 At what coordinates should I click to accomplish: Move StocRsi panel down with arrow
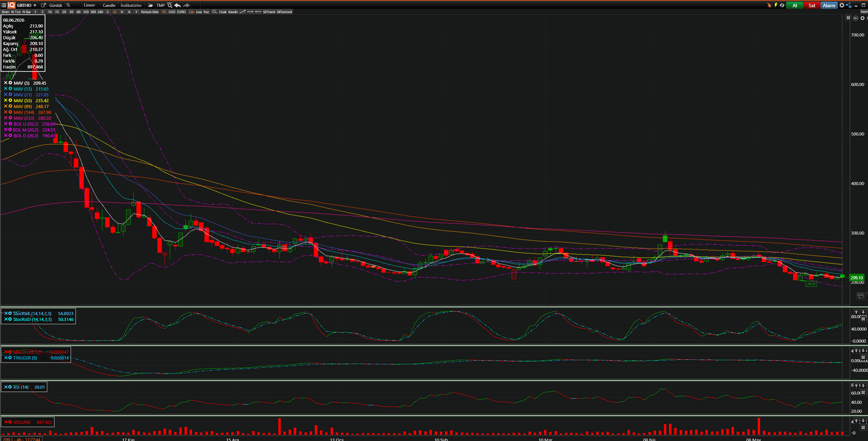[x=863, y=312]
